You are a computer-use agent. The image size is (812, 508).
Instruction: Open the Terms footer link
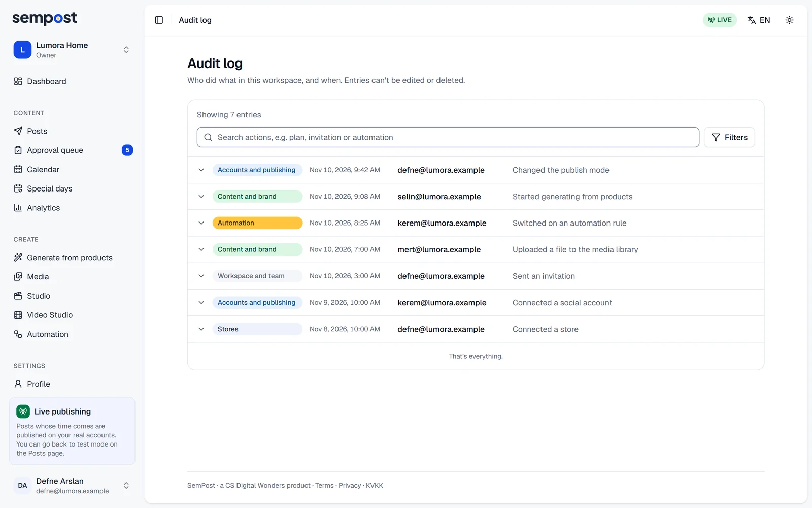coord(324,486)
